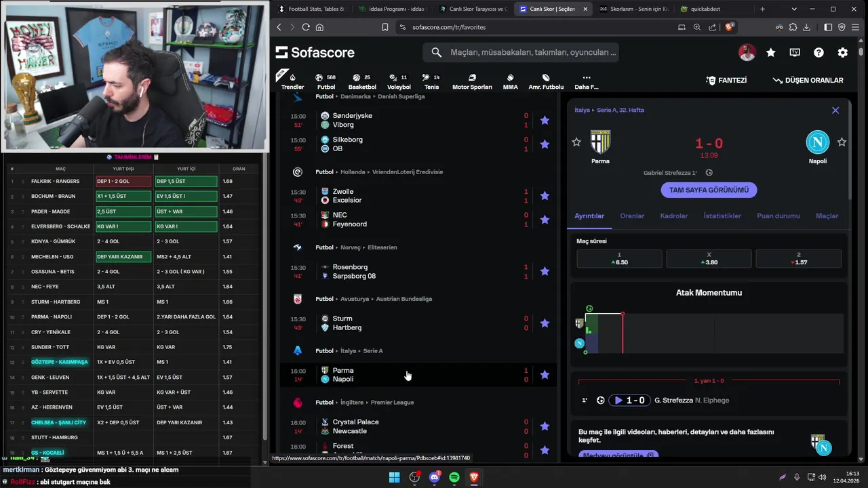
Task: Open the TV schedule icon in header
Action: tap(795, 52)
